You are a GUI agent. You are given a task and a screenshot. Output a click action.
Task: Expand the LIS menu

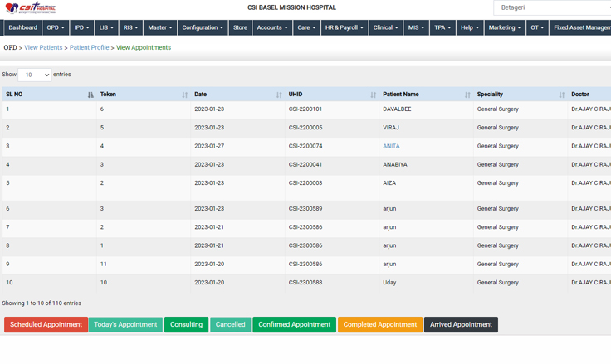(x=106, y=27)
